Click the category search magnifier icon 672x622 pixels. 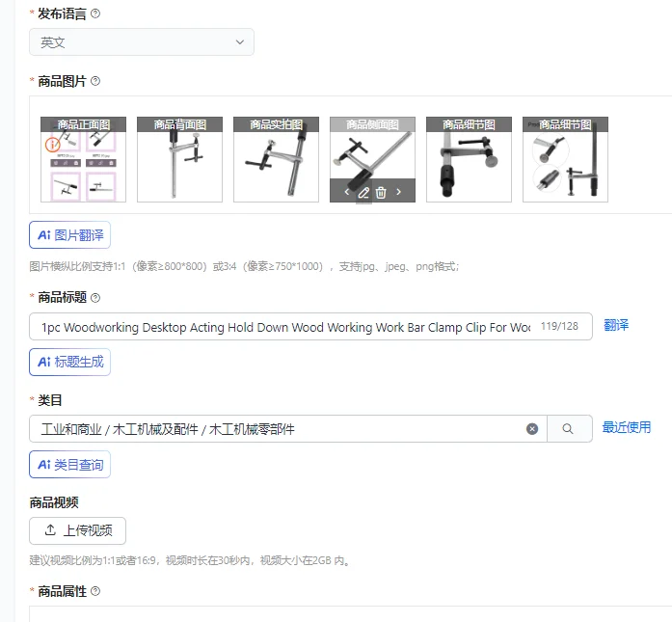tap(568, 429)
